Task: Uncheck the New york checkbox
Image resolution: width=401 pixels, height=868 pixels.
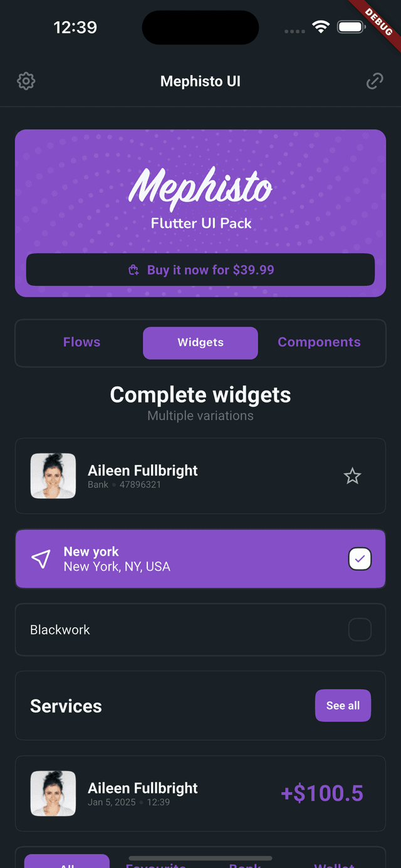Action: [x=360, y=559]
